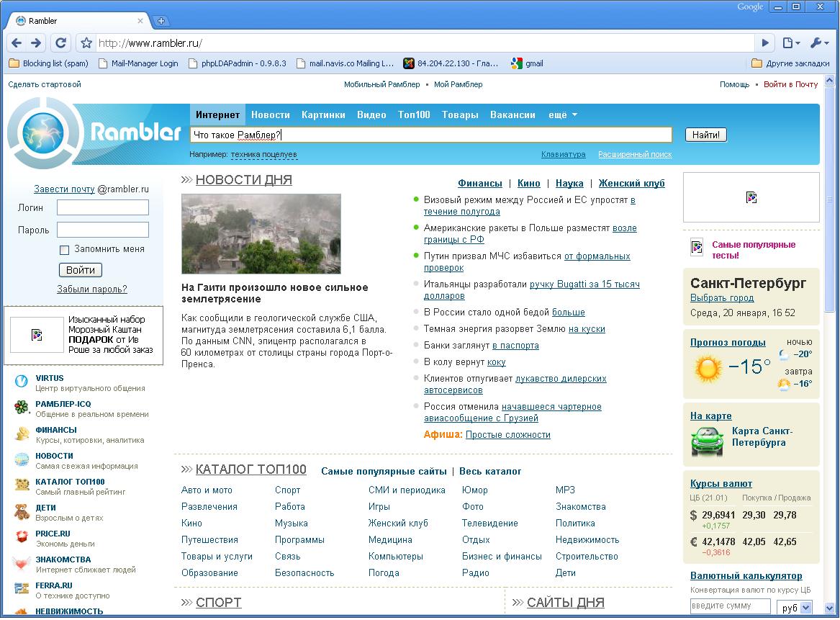Switch to Новости search tab

click(271, 114)
